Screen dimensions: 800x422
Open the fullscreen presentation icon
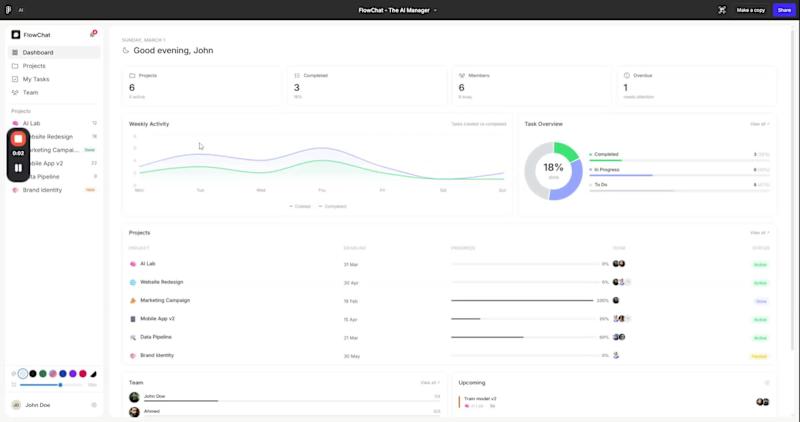721,10
